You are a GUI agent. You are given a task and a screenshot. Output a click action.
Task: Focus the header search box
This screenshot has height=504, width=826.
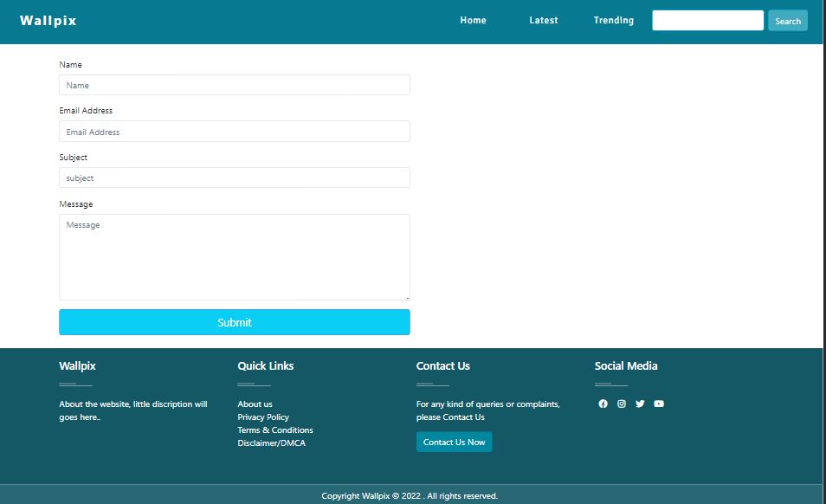[707, 21]
